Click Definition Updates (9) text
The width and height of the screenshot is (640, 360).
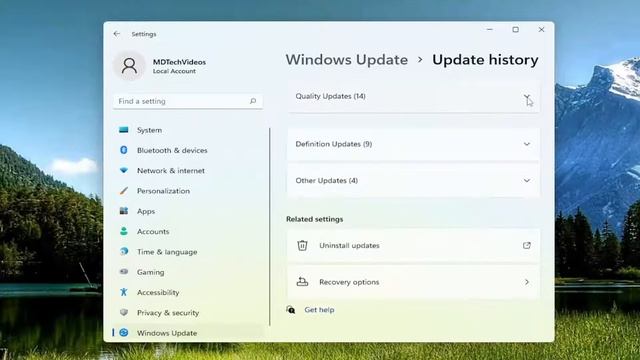tap(333, 144)
